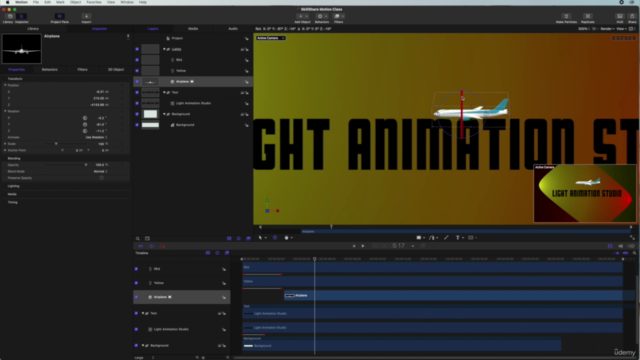Uncheck the Background group checkbox in Layers list
The height and width of the screenshot is (360, 640).
click(x=137, y=114)
